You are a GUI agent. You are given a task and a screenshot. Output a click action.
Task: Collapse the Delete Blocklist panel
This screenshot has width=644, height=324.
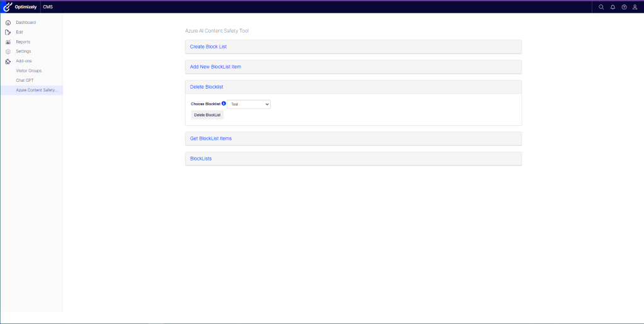pyautogui.click(x=353, y=87)
